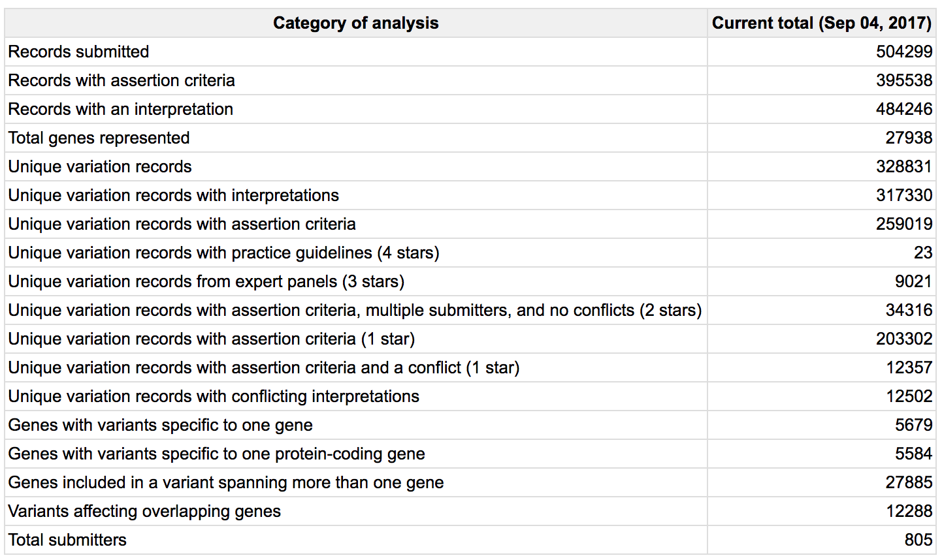Select the 'conflicting interpretations' row label
This screenshot has width=942, height=560.
[214, 396]
